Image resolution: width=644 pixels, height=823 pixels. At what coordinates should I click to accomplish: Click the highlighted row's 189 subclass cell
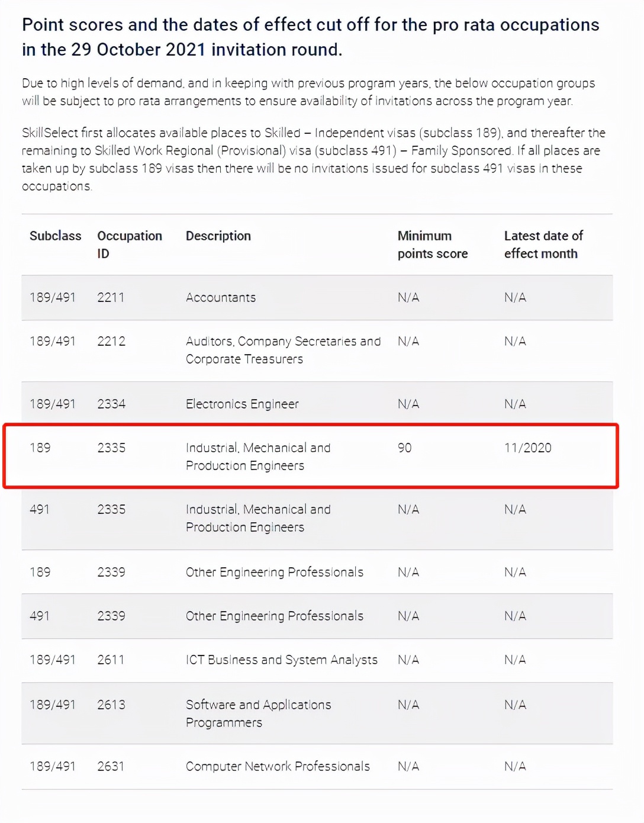click(x=40, y=448)
